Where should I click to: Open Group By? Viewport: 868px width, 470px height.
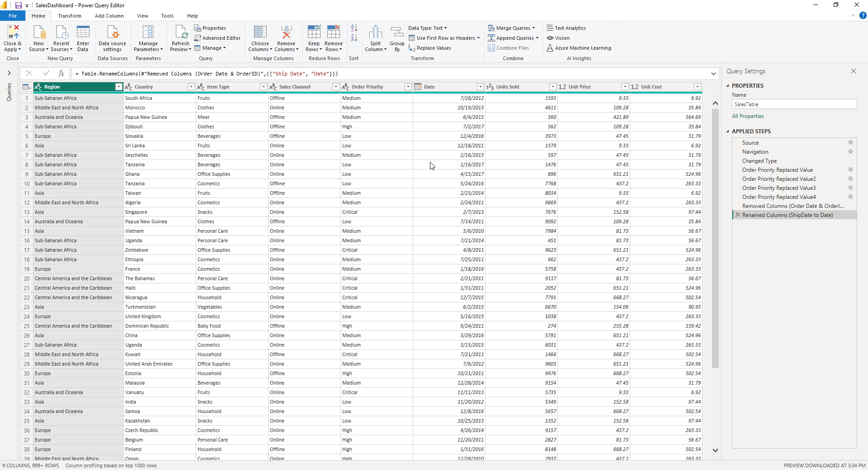pos(396,38)
